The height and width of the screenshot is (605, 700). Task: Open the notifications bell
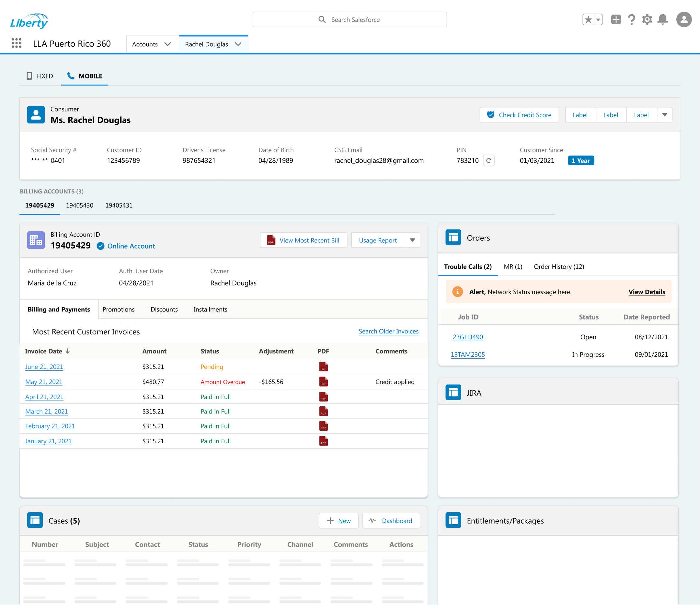click(x=663, y=19)
